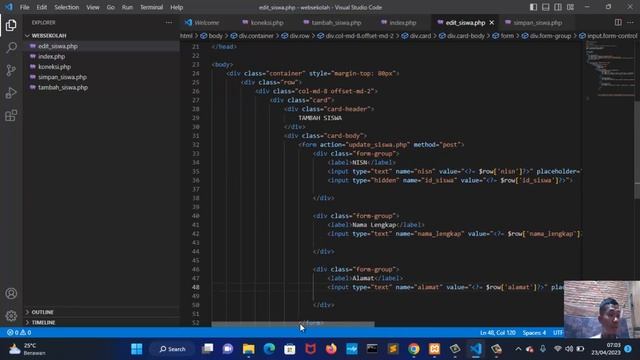This screenshot has width=640, height=360.
Task: Toggle primary side bar layout icon
Action: click(533, 7)
